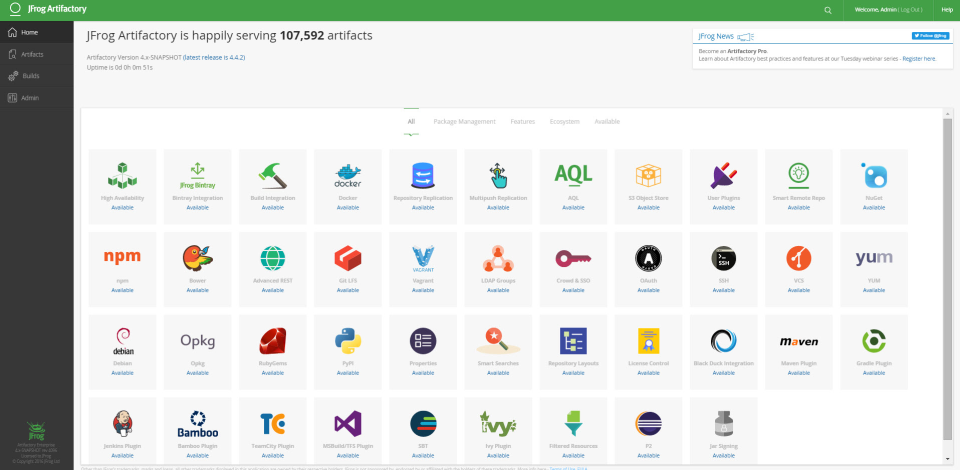960x470 pixels.
Task: Open the Repository Layouts icon
Action: coord(573,341)
